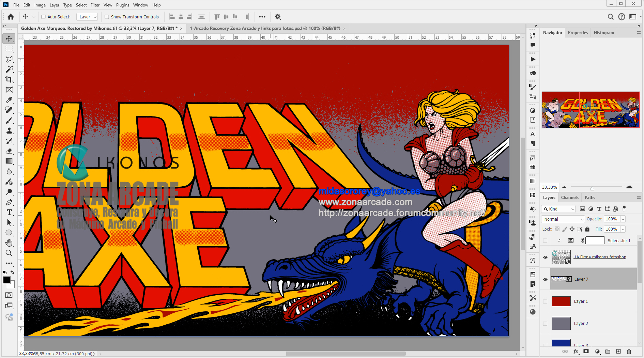Open the foreground color picker swatch
Screen dimensions: 644x358
pos(6,280)
